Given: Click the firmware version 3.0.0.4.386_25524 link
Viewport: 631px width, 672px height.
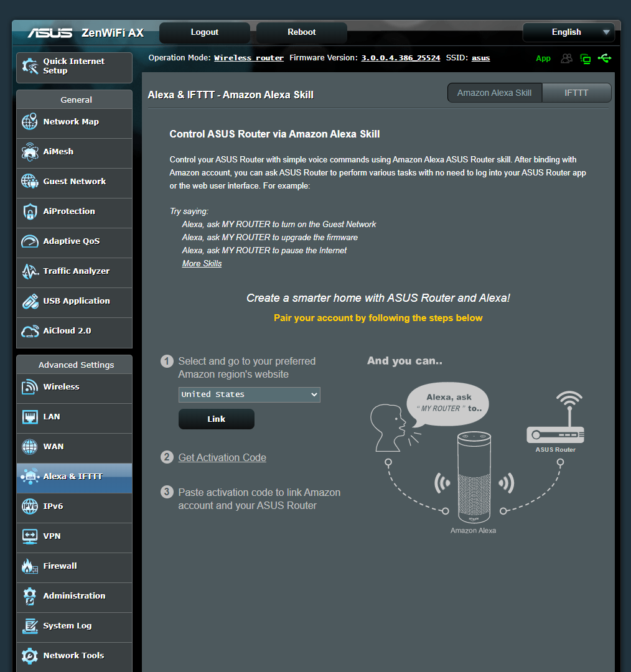Looking at the screenshot, I should (400, 58).
